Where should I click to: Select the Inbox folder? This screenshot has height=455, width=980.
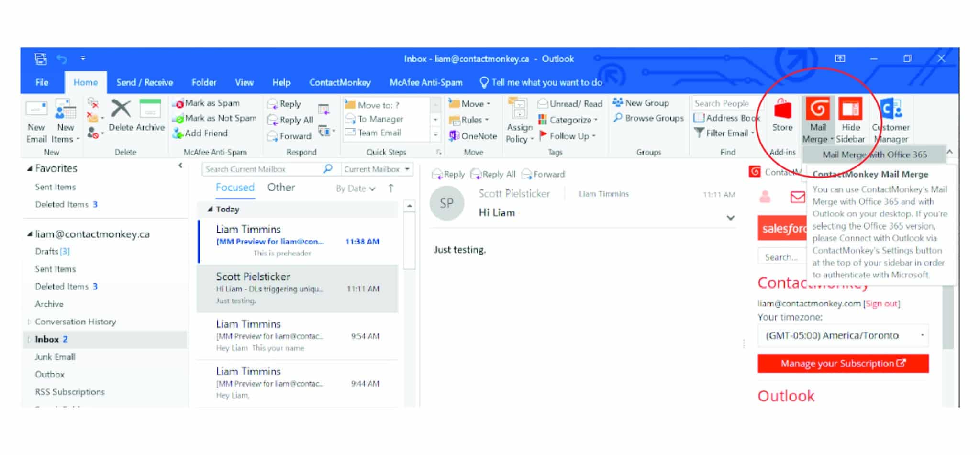105,339
